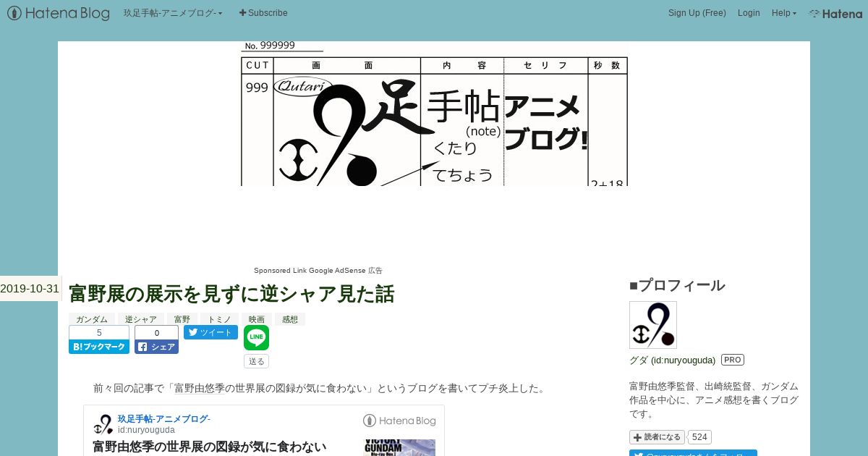
Task: Go to the Login page
Action: (x=749, y=13)
